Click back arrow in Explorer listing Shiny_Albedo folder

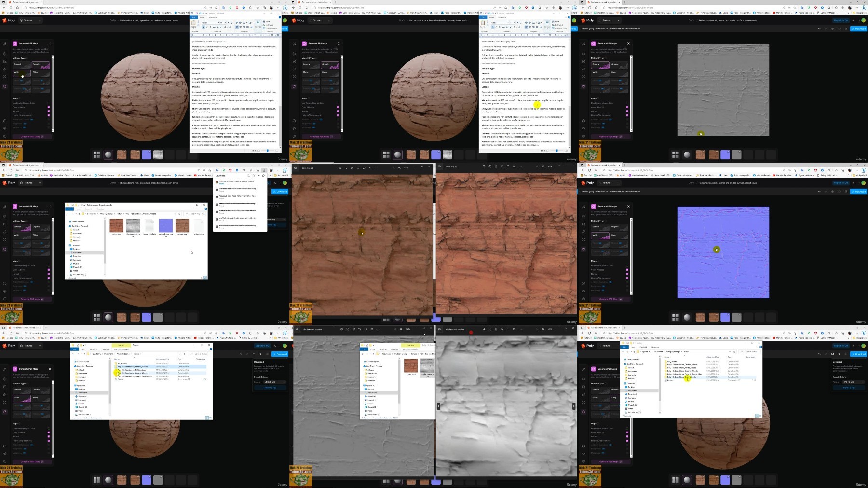(623, 352)
